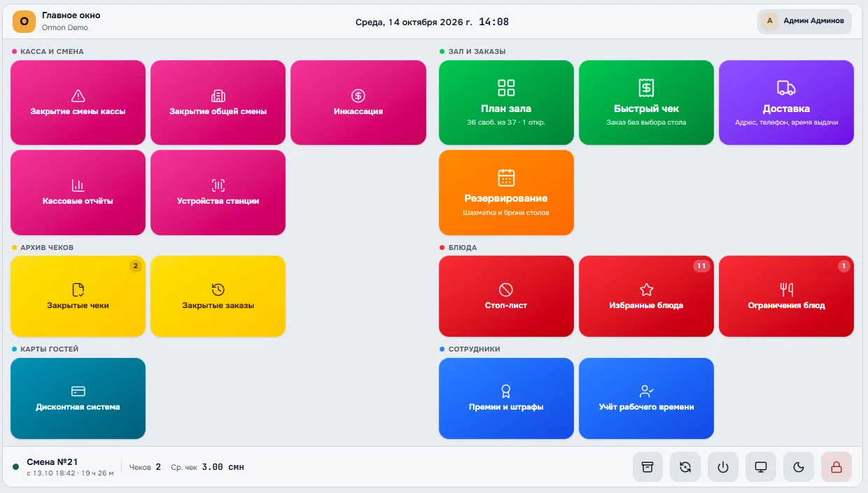Screen dimensions: 868x493
Task: Click the Смена №21 shift label
Action: point(52,461)
